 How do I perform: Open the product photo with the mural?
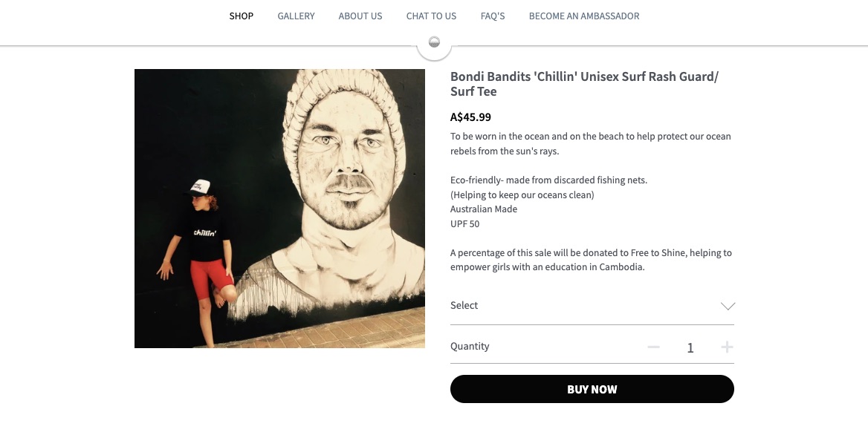point(279,209)
